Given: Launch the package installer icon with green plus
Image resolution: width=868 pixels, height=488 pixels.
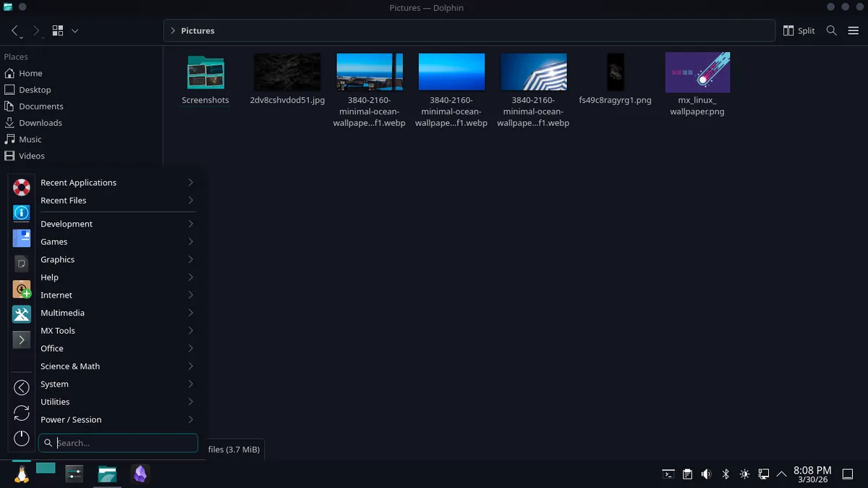Looking at the screenshot, I should click(x=21, y=289).
